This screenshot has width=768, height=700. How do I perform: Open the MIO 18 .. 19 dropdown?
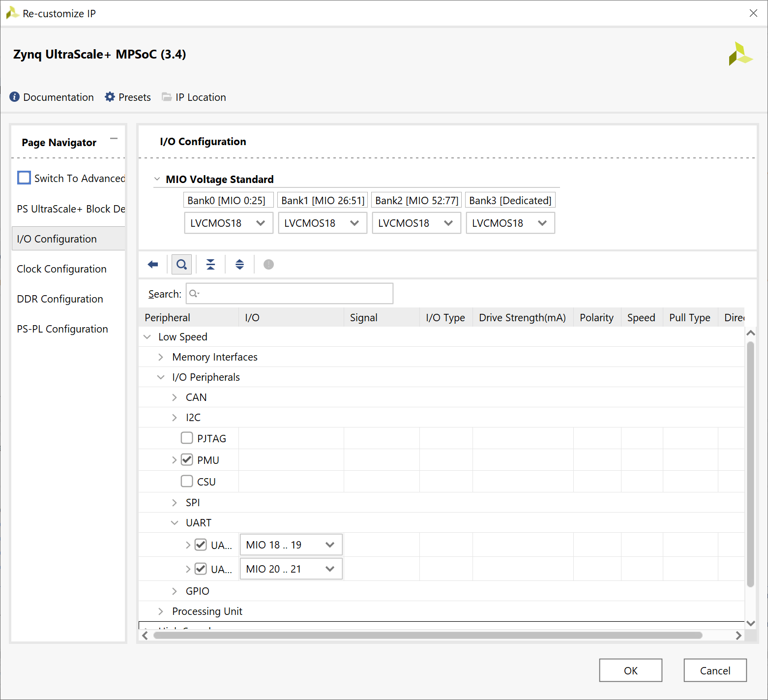(x=291, y=545)
